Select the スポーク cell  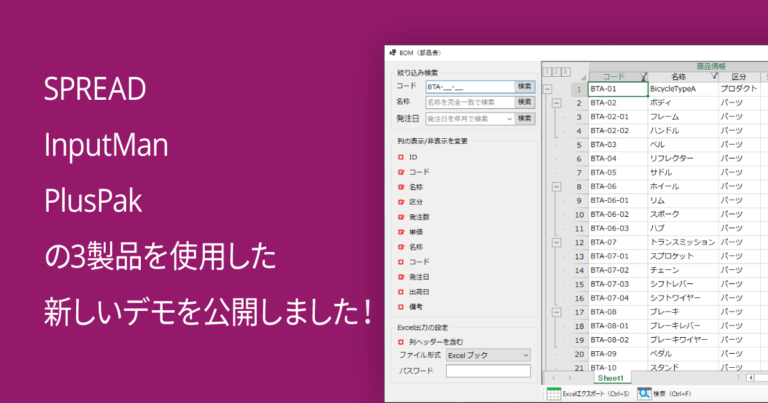pyautogui.click(x=683, y=214)
